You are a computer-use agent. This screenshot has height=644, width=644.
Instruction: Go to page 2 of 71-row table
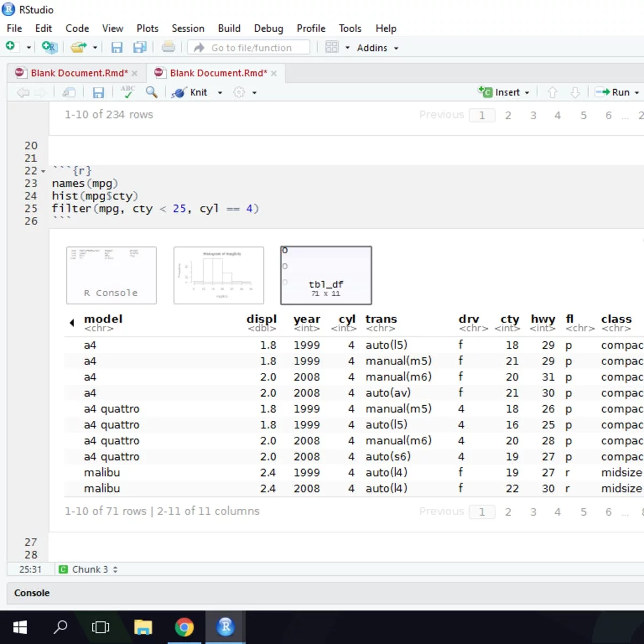tap(508, 512)
